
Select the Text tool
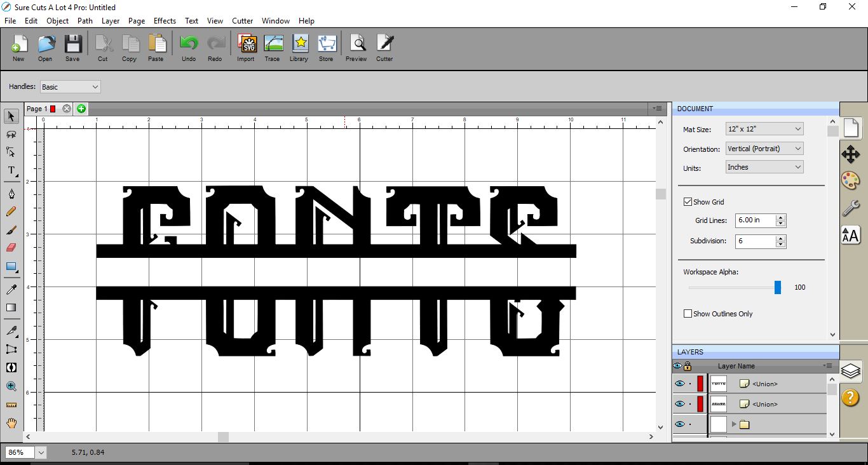[x=11, y=170]
